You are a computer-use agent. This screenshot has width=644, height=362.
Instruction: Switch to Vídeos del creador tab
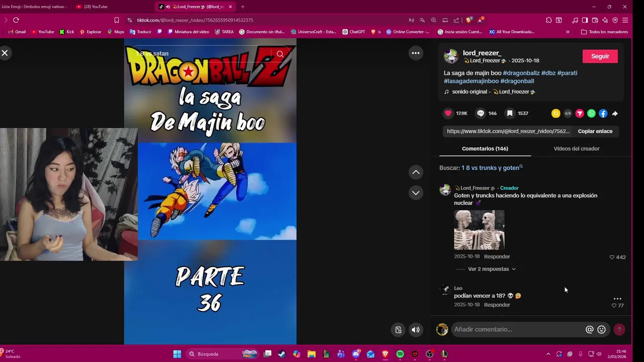(577, 149)
